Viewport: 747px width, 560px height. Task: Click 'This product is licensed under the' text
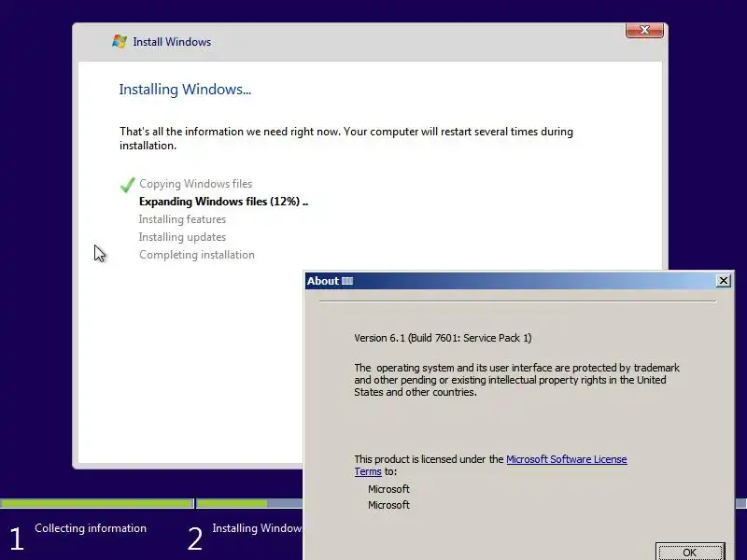pyautogui.click(x=429, y=459)
